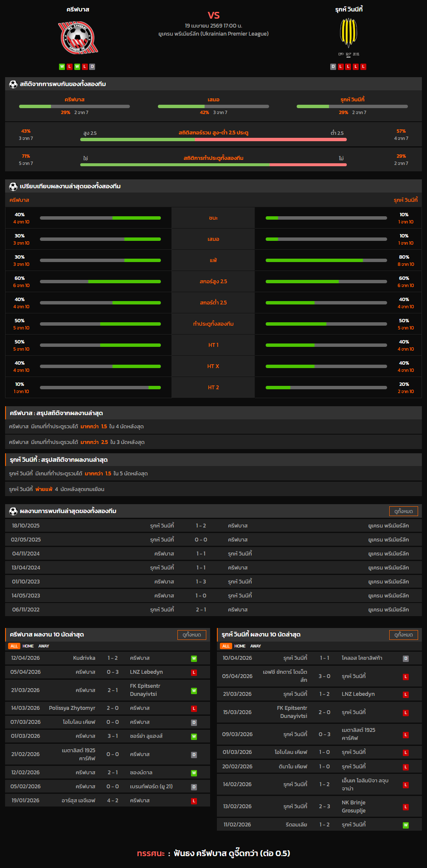Open view-all button in Rukh Vynnyky panel
427x868 pixels.
coord(403,635)
